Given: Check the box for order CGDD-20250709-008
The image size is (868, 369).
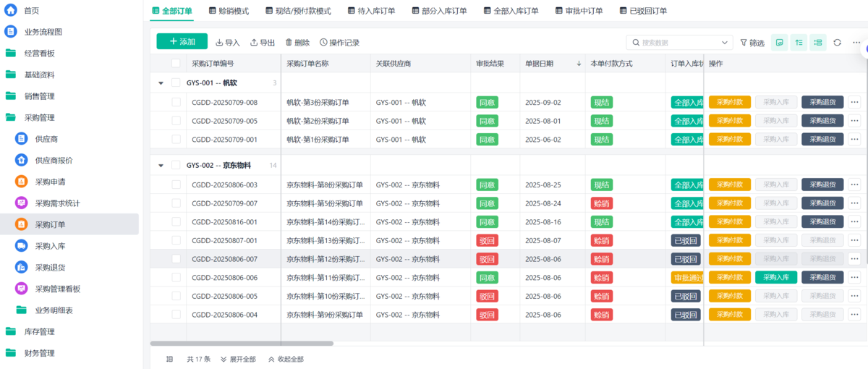Looking at the screenshot, I should pyautogui.click(x=176, y=102).
